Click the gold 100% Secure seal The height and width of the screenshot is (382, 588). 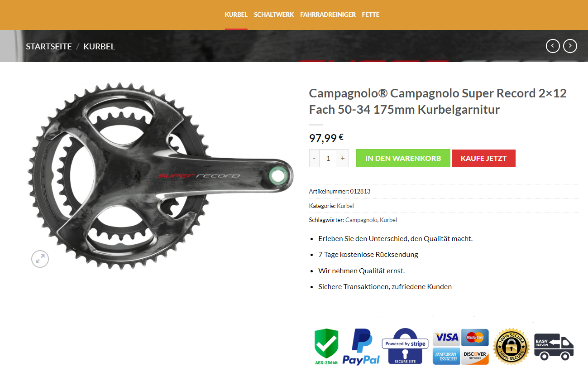point(511,347)
